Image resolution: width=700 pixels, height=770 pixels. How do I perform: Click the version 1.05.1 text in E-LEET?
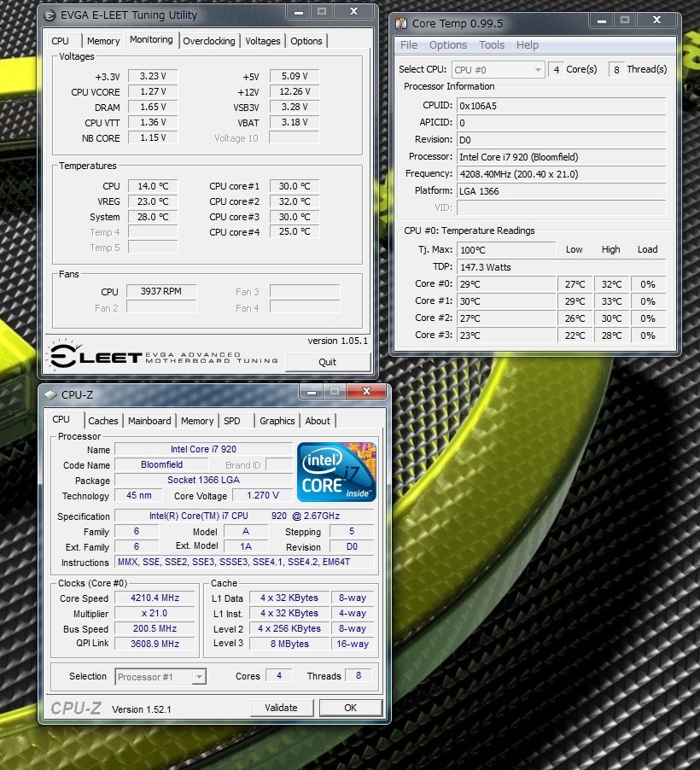pos(338,341)
